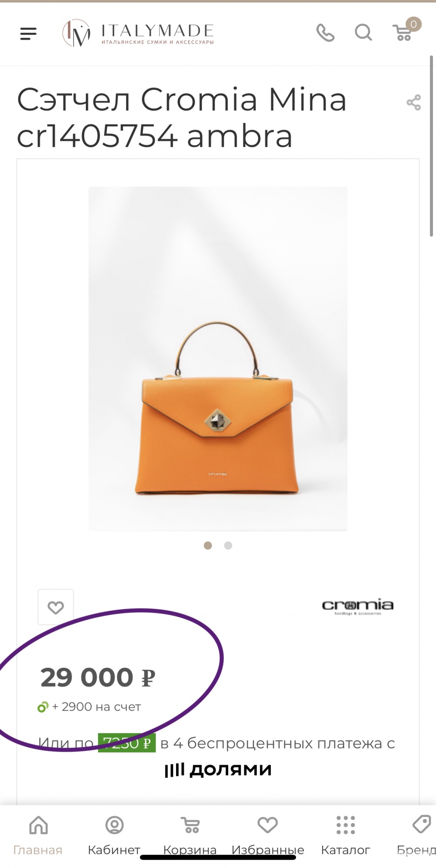Switch to the second image carousel dot

pos(228,545)
